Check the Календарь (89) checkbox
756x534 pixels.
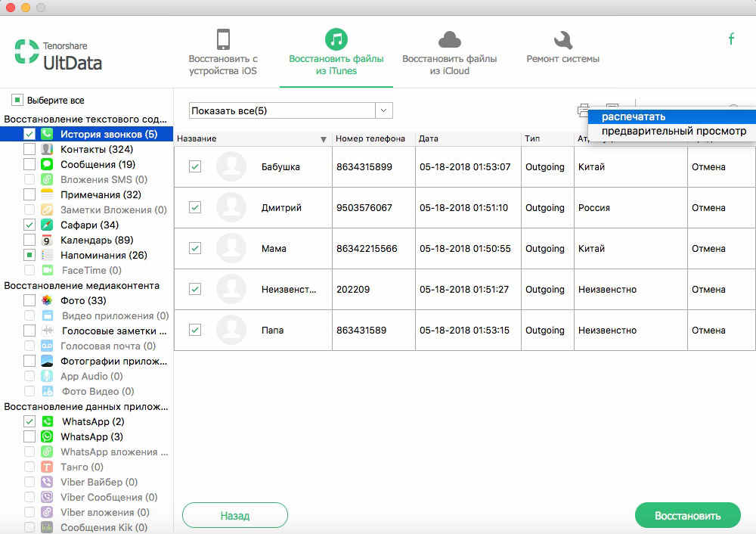(29, 240)
